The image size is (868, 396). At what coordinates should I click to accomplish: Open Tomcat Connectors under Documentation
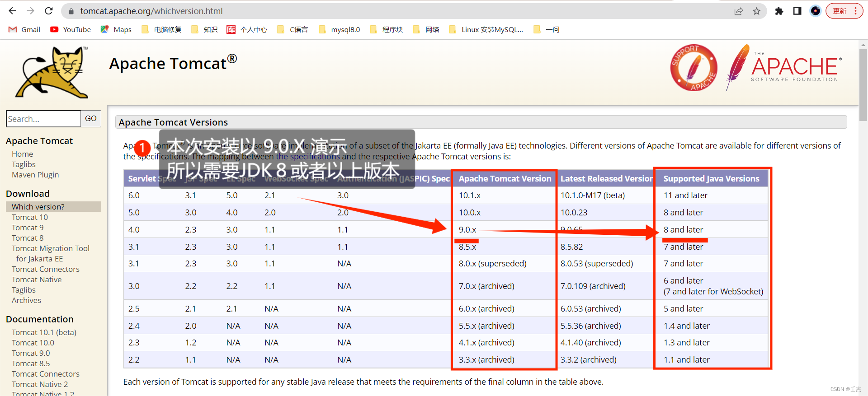[x=46, y=374]
